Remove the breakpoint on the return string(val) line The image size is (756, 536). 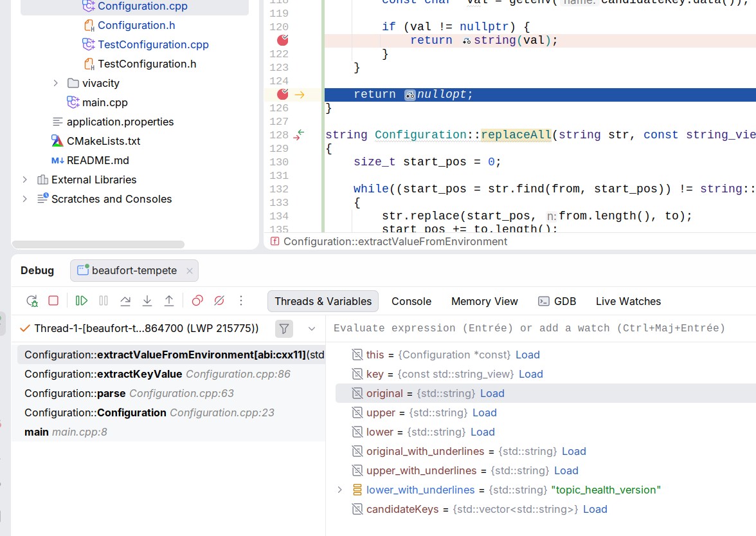(x=283, y=41)
